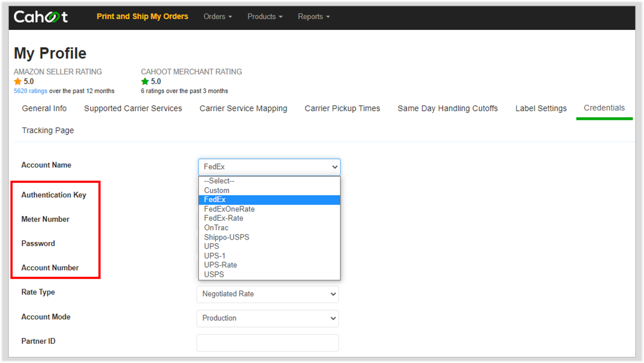The height and width of the screenshot is (363, 644).
Task: Open Same Day Handling Cutoffs tab
Action: click(x=448, y=108)
